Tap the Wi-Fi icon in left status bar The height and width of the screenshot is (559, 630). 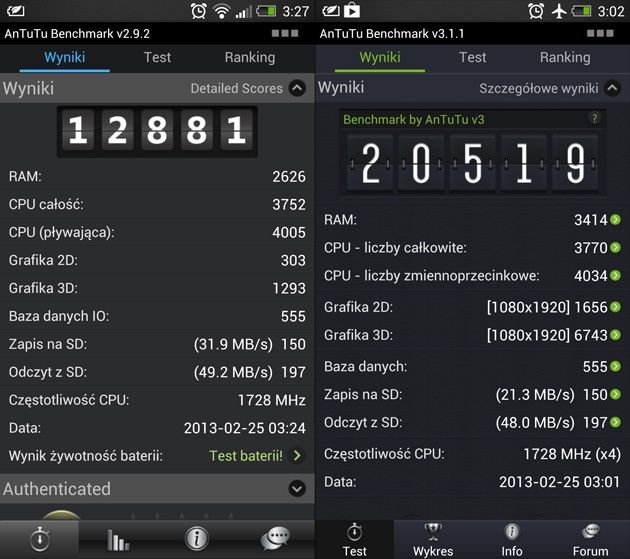point(221,11)
